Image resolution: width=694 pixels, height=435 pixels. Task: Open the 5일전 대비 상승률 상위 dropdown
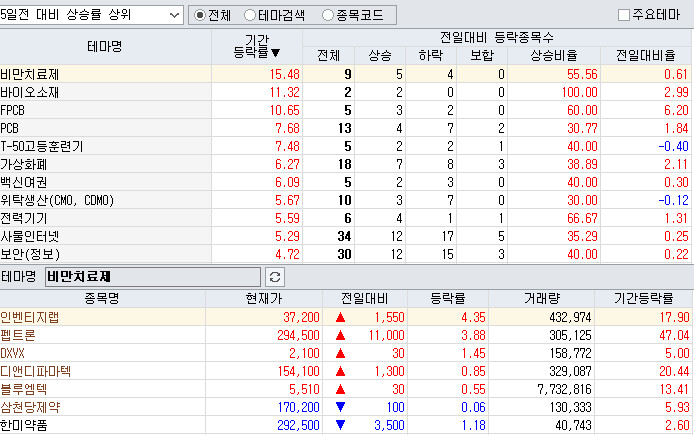(x=91, y=15)
